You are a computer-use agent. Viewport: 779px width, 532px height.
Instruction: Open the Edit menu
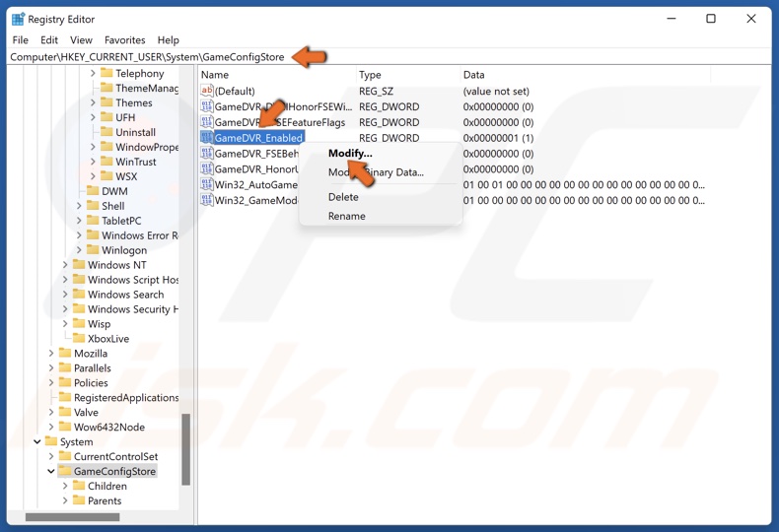pos(49,40)
